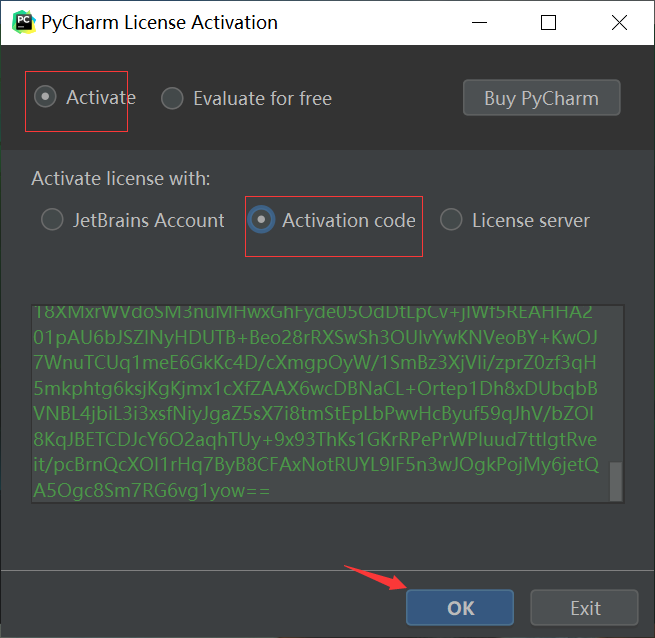
Task: Click code line starting '8KqJBETCDJcY6O2aqhTUy'
Action: click(x=315, y=440)
